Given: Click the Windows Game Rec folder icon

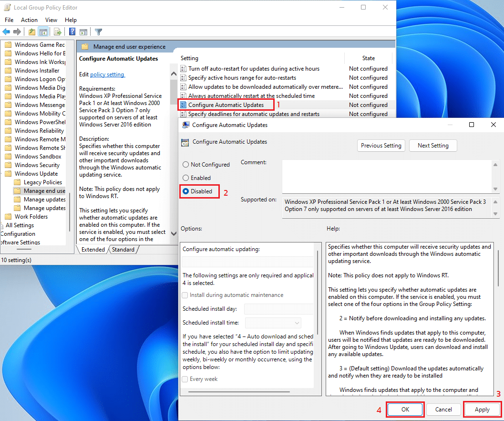Looking at the screenshot, I should [9, 45].
